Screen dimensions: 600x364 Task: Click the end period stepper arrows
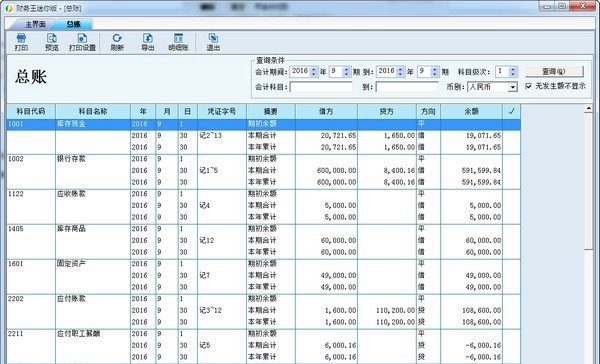click(x=434, y=72)
